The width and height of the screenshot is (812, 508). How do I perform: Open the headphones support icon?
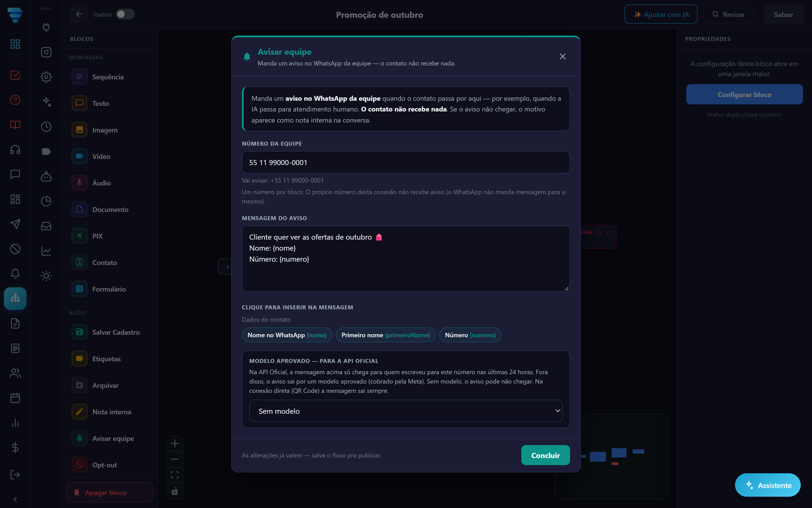coord(15,150)
